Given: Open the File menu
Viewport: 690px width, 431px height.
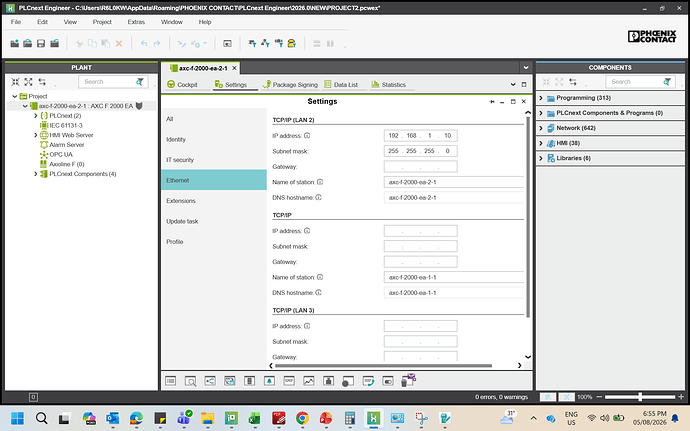Looking at the screenshot, I should tap(16, 22).
